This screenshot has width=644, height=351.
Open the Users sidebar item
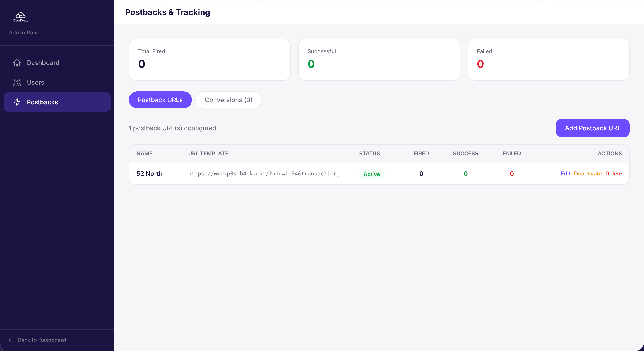coord(57,82)
